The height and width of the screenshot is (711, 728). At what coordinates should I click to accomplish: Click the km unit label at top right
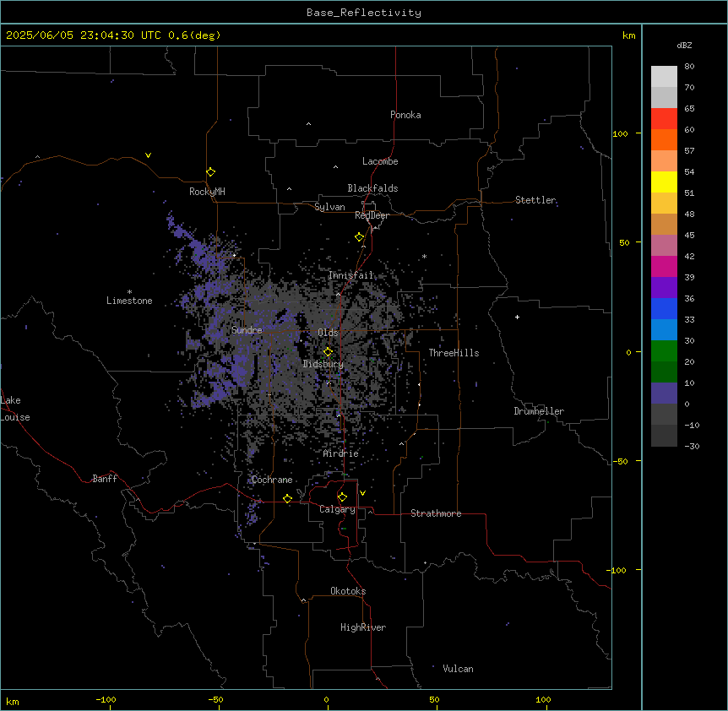pyautogui.click(x=628, y=35)
